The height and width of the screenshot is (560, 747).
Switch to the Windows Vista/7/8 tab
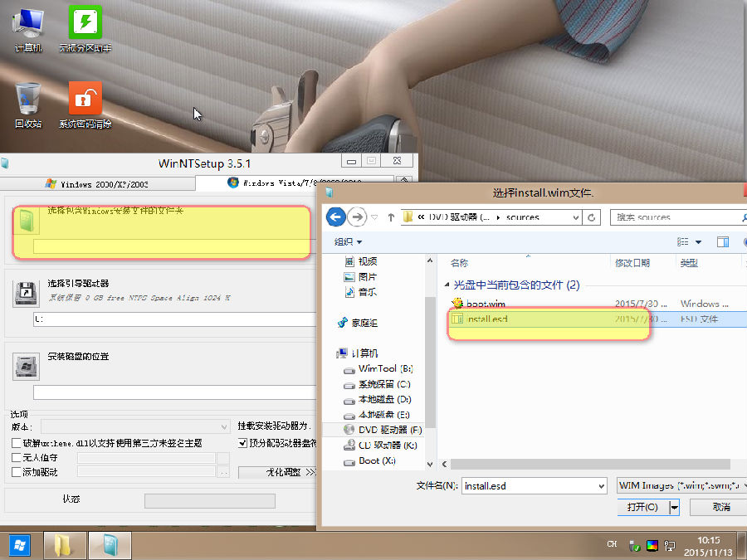pos(295,183)
